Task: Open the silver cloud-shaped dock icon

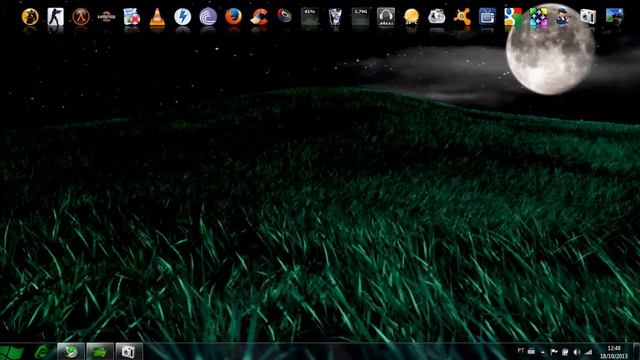Action: (437, 17)
